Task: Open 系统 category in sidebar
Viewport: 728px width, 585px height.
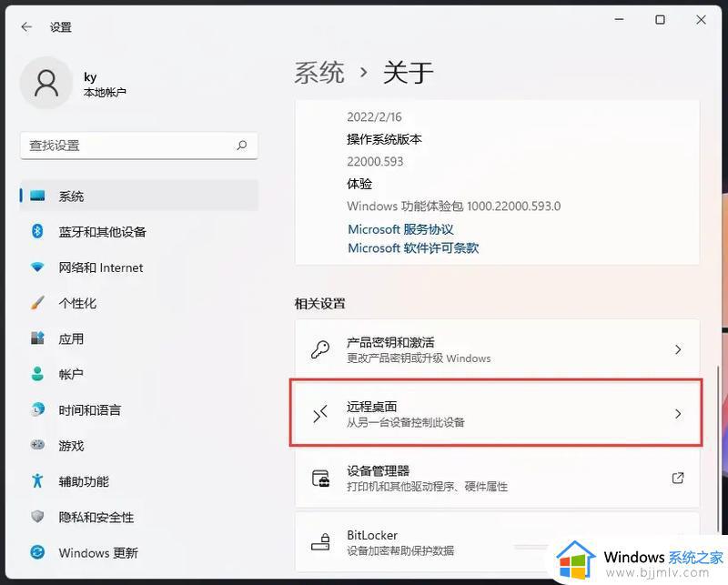Action: 139,196
